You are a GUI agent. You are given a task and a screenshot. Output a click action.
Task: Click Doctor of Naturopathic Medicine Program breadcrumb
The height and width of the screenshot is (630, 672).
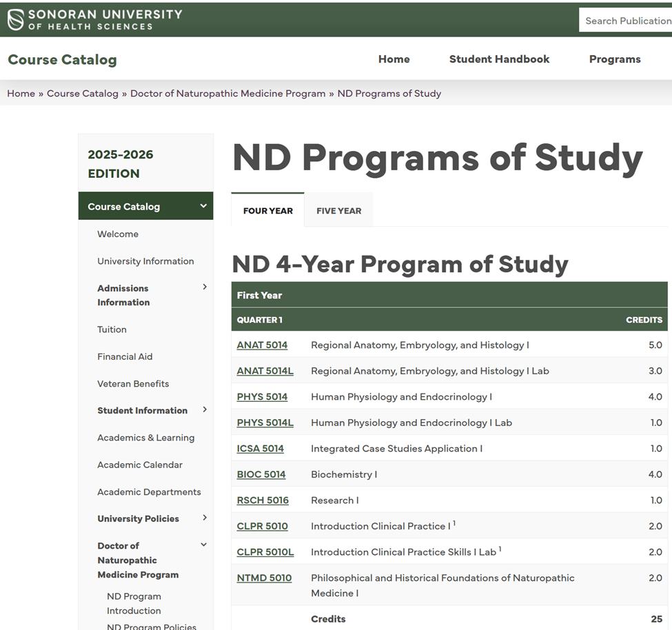(x=228, y=94)
